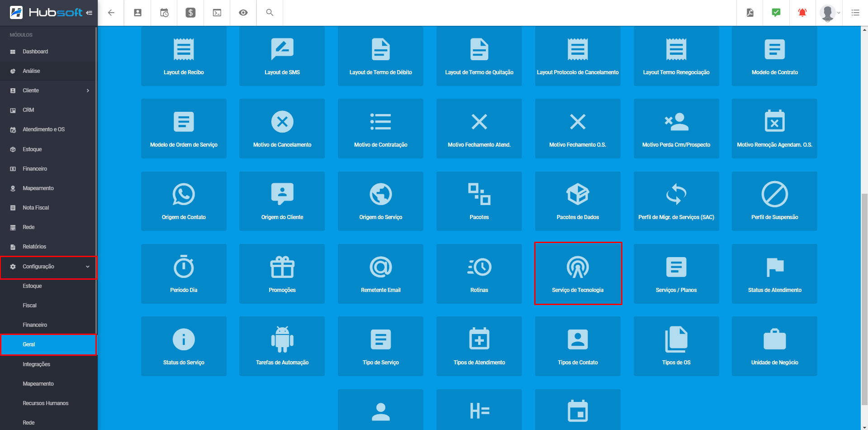Open the Modelo de Contrato tile
The width and height of the screenshot is (868, 430).
pos(775,56)
